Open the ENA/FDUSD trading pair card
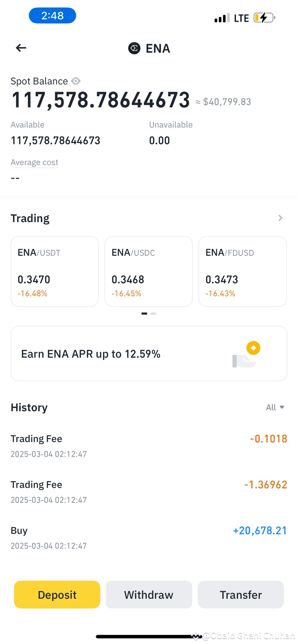The height and width of the screenshot is (644, 298). click(x=243, y=271)
